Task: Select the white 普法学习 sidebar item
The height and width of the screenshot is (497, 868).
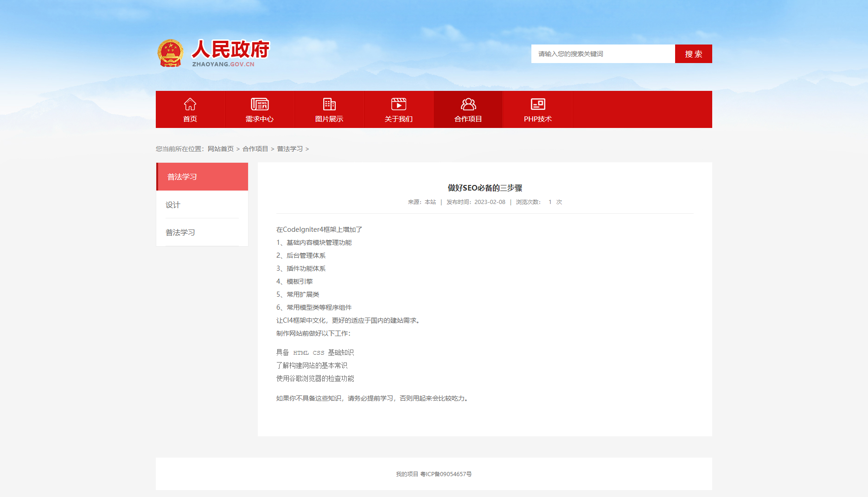Action: [x=180, y=233]
